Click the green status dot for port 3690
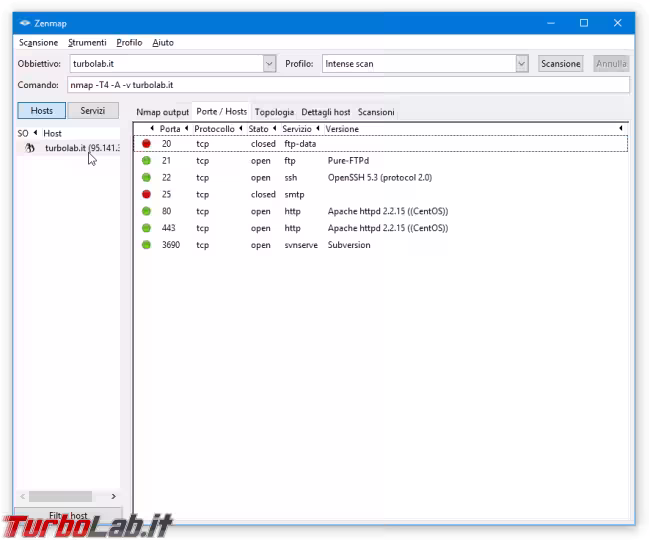The image size is (650, 540). (146, 245)
